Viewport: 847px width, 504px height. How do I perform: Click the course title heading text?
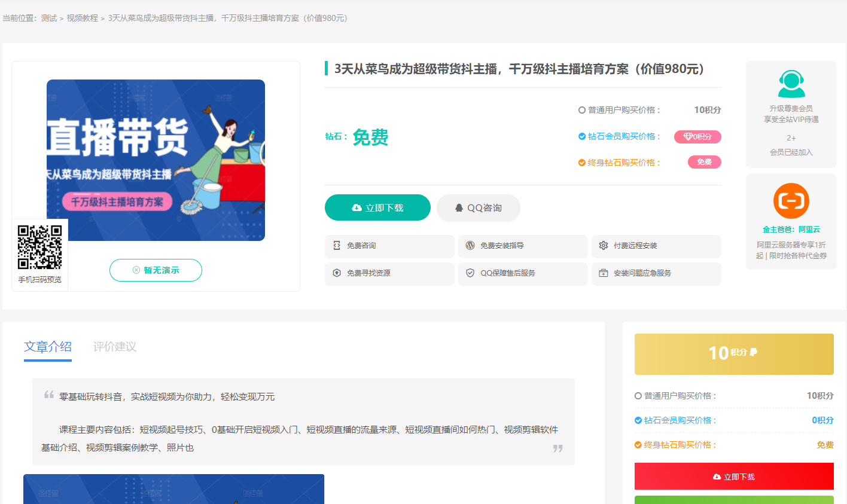519,69
